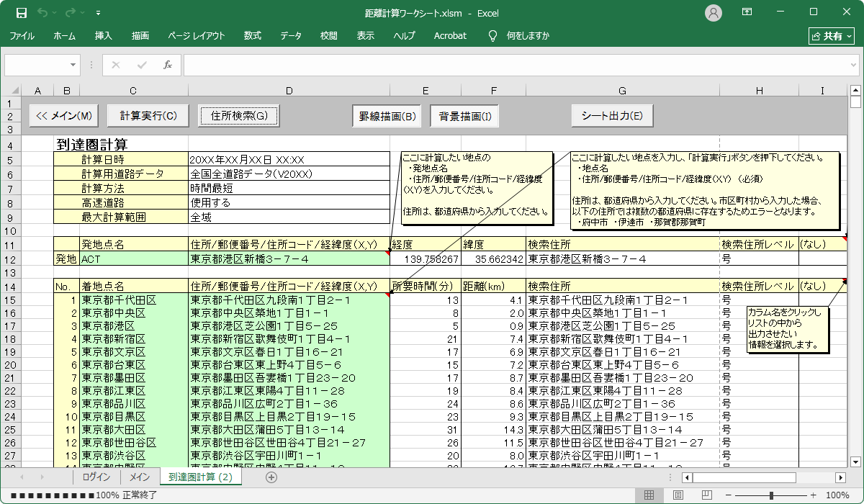Viewport: 864px width, 504px height.
Task: Click the Undo arrow icon
Action: (x=42, y=13)
